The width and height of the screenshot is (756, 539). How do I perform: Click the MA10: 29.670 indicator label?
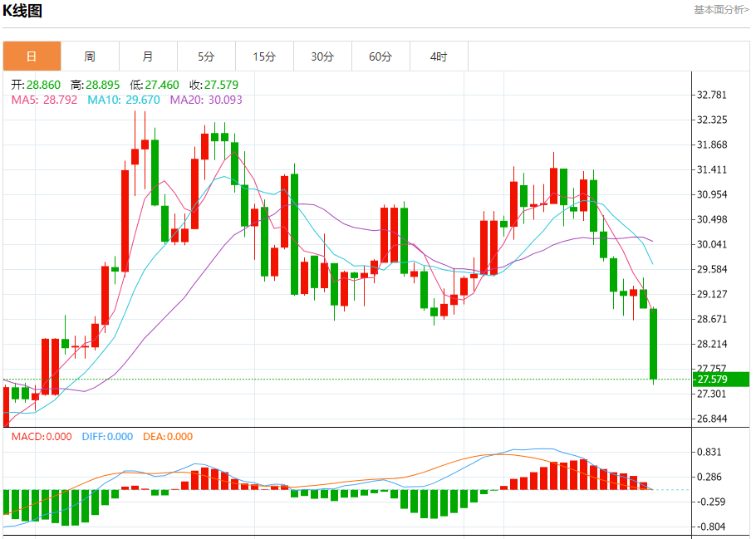tap(125, 100)
